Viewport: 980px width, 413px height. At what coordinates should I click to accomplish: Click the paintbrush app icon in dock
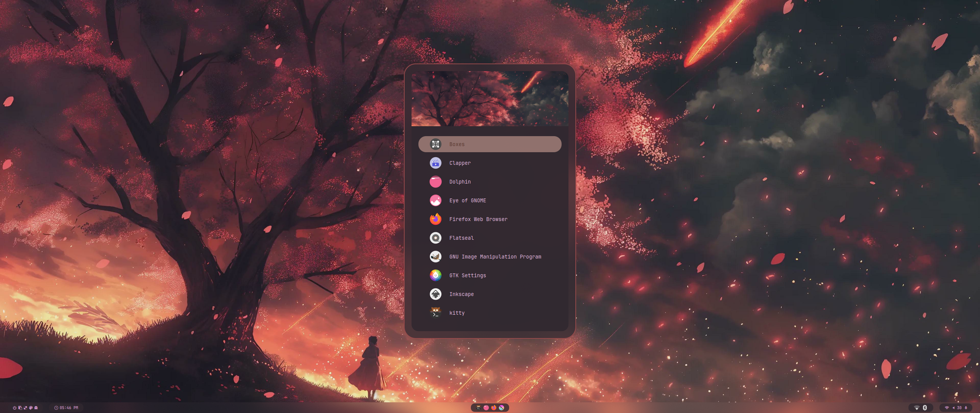[x=501, y=408]
